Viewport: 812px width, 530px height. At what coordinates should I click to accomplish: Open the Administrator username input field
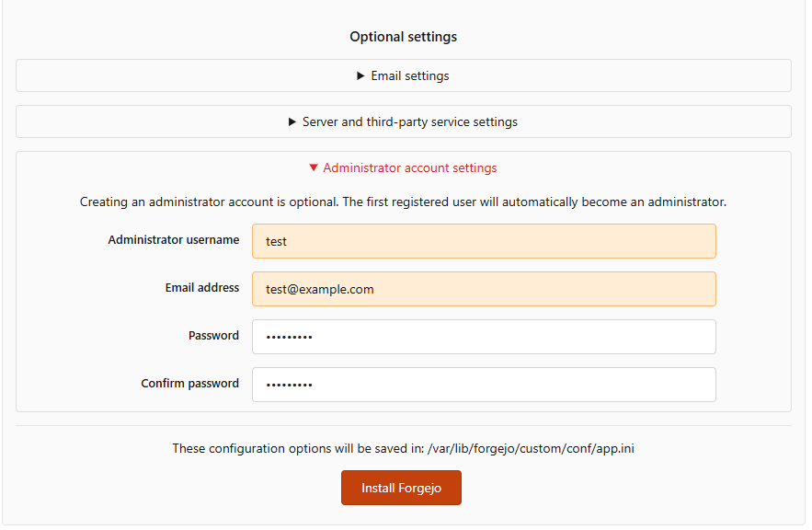[484, 240]
